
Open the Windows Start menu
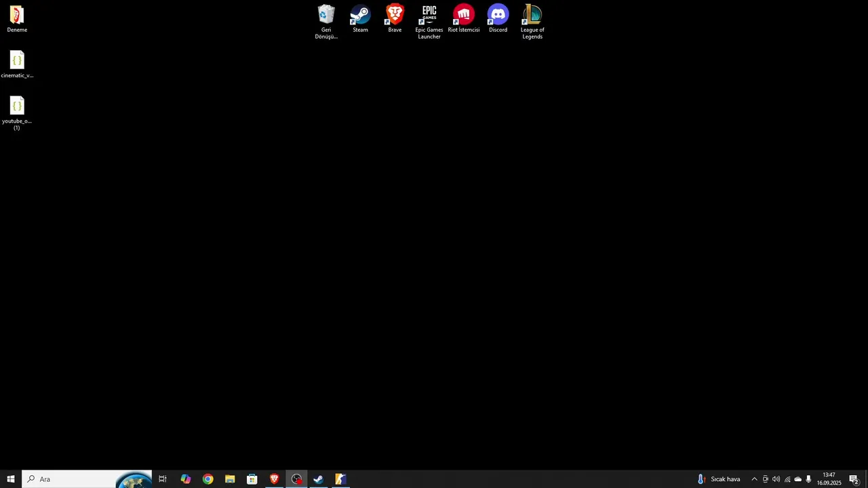[11, 479]
